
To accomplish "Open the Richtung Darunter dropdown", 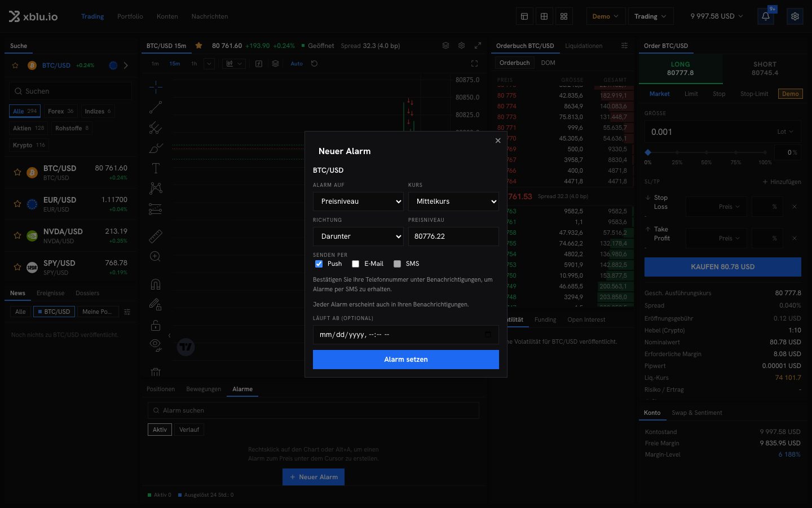I will coord(358,237).
